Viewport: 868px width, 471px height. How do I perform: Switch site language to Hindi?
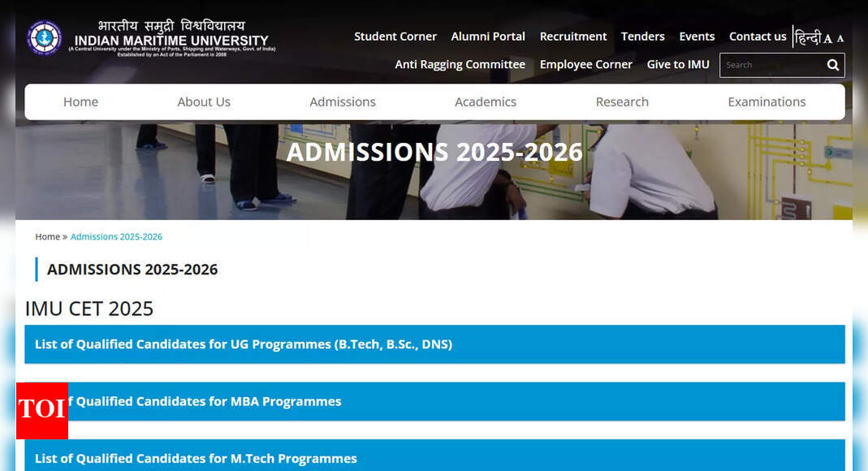[x=807, y=37]
